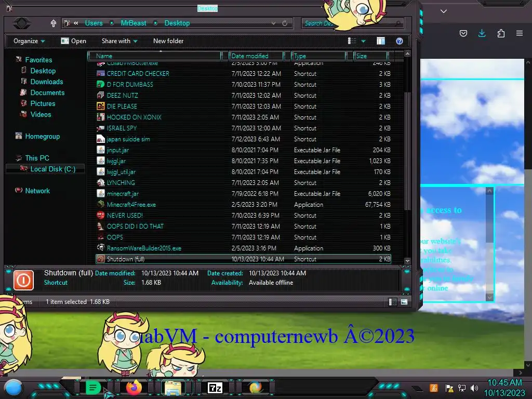Select Homegroup in navigation pane
Screen dimensions: 532x399
(x=42, y=137)
